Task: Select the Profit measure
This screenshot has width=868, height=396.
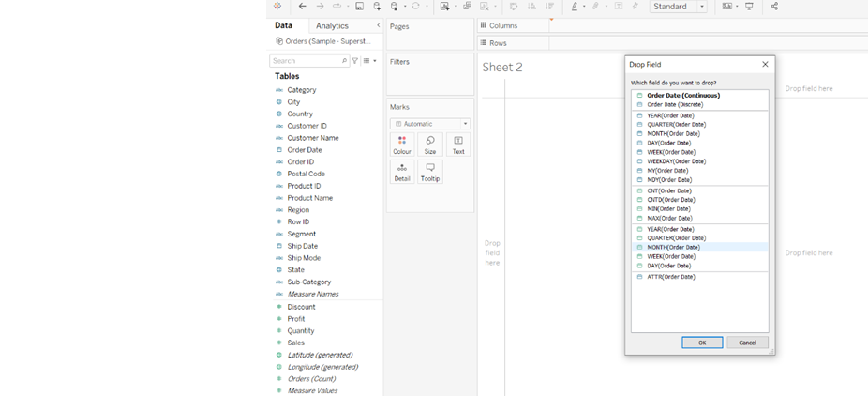Action: tap(296, 319)
